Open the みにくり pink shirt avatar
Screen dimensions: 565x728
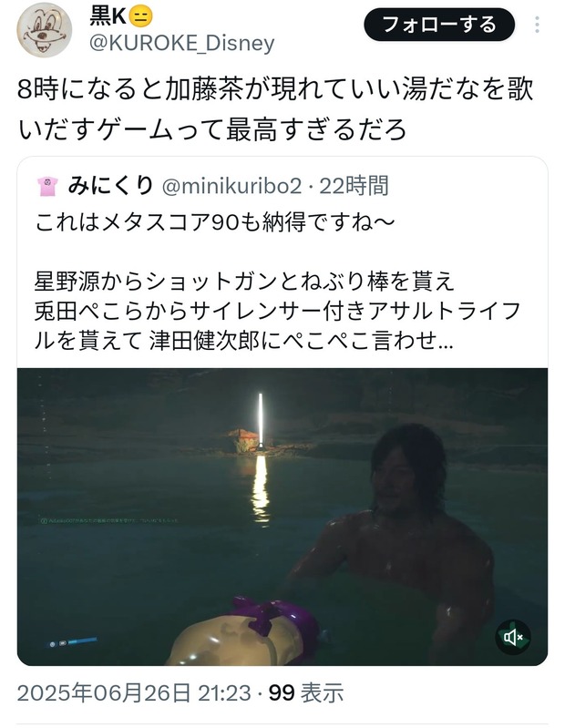(47, 187)
